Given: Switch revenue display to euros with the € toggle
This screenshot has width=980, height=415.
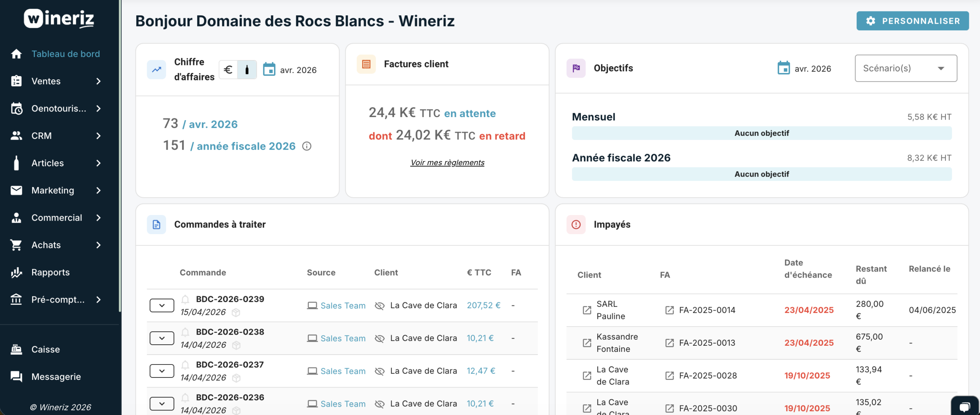Looking at the screenshot, I should (x=228, y=69).
